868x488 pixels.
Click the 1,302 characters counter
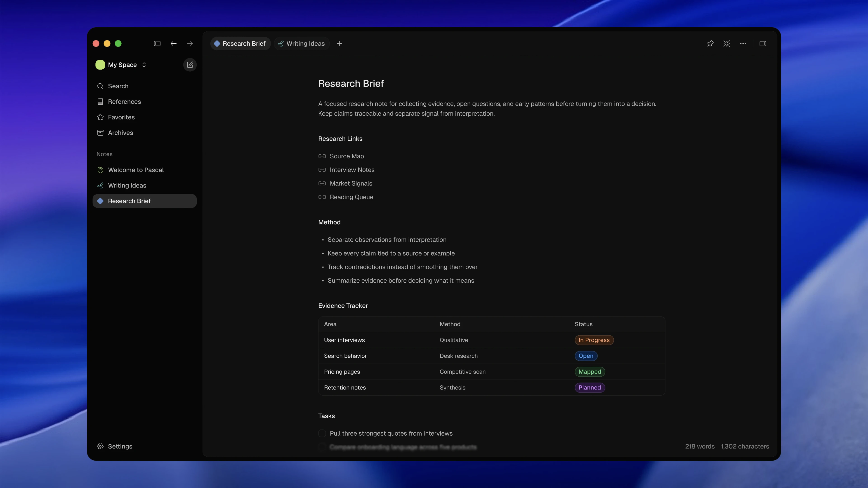pyautogui.click(x=745, y=447)
